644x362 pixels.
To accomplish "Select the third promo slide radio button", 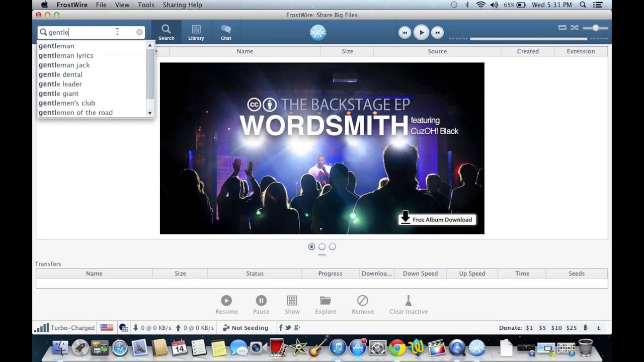I will (x=333, y=246).
